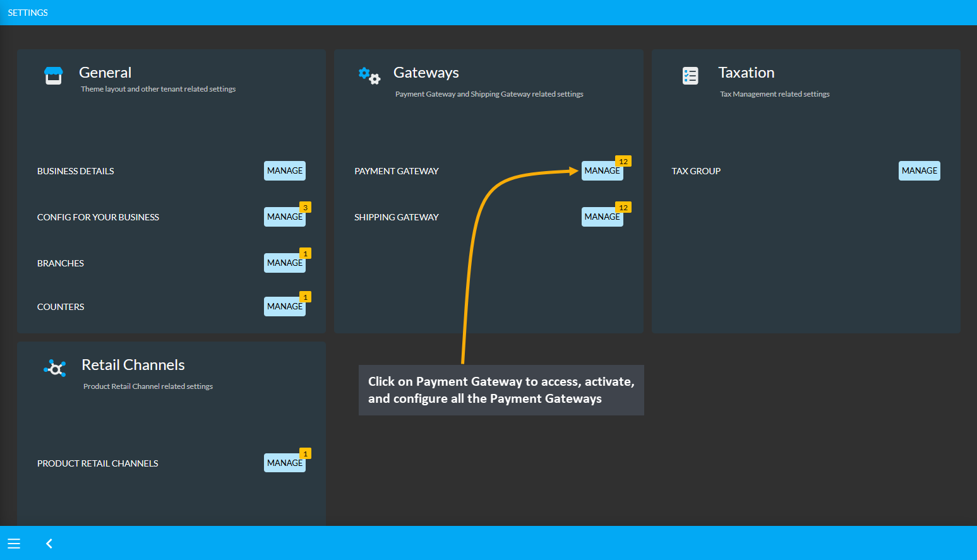Click 'Payment Gateway and Shipping Gateway related settings'
This screenshot has height=560, width=977.
tap(489, 94)
